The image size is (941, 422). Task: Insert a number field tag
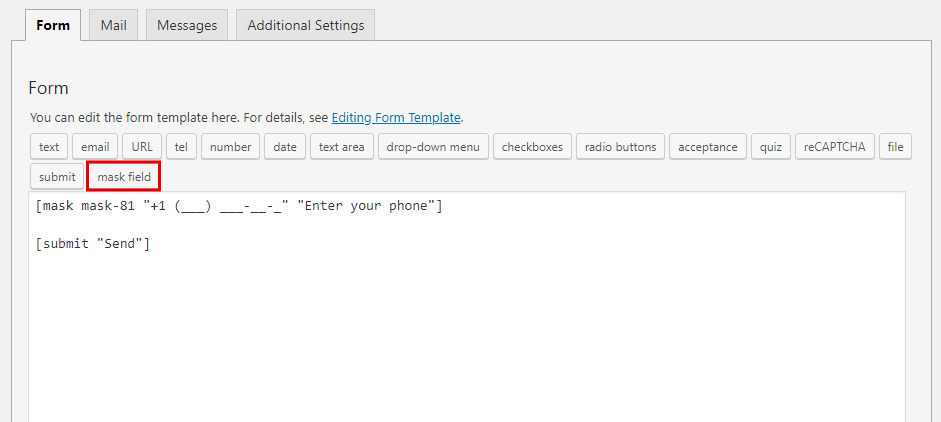click(230, 147)
